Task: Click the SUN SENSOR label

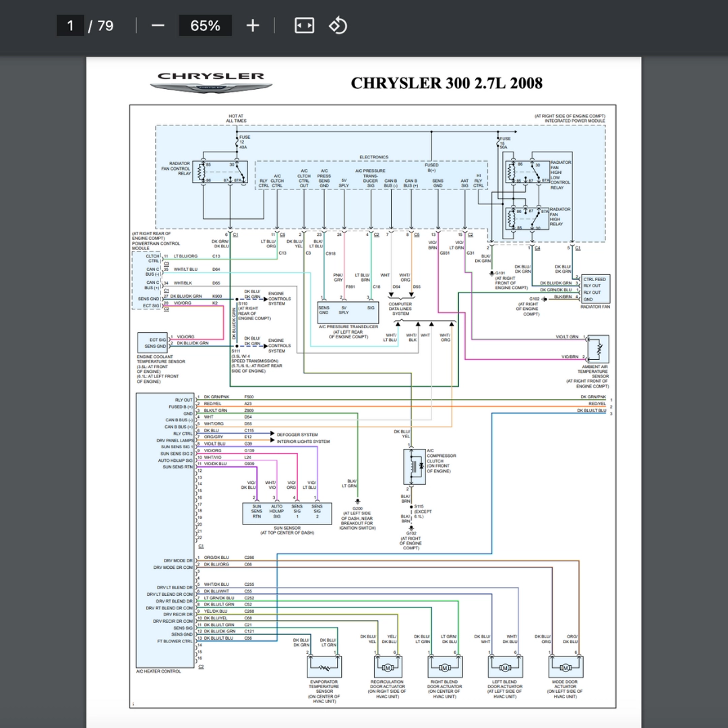Action: coord(287,528)
